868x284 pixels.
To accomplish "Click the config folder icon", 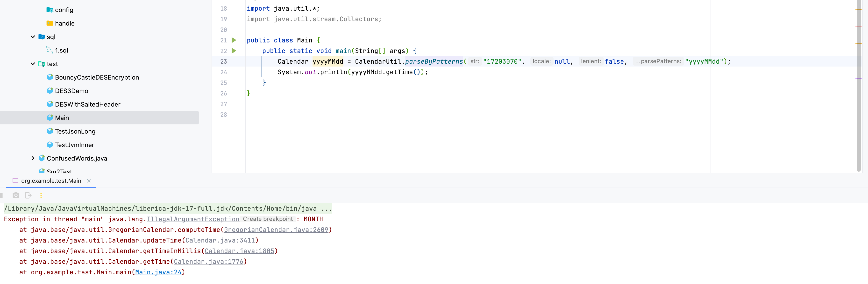I will tap(50, 10).
